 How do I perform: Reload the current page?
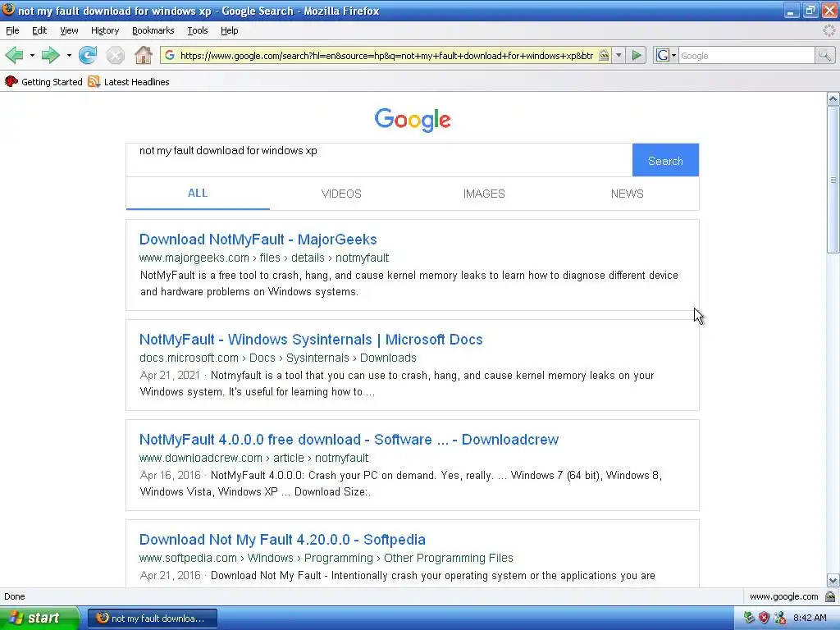point(88,55)
